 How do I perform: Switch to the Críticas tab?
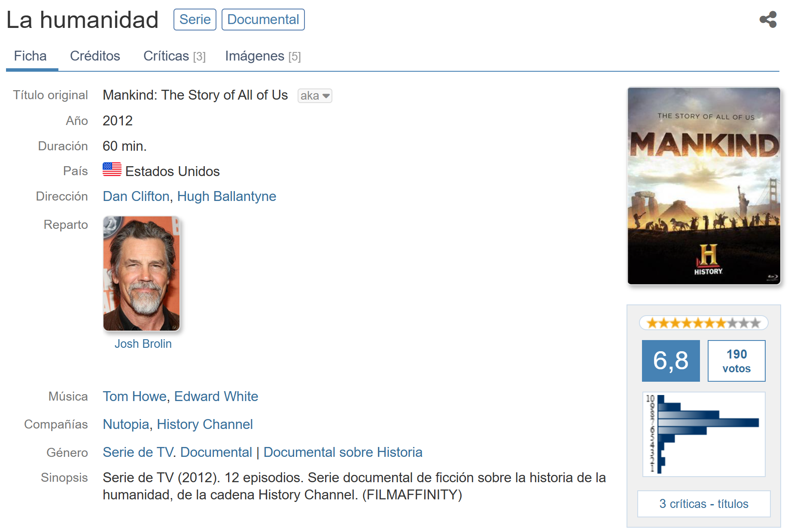(174, 56)
